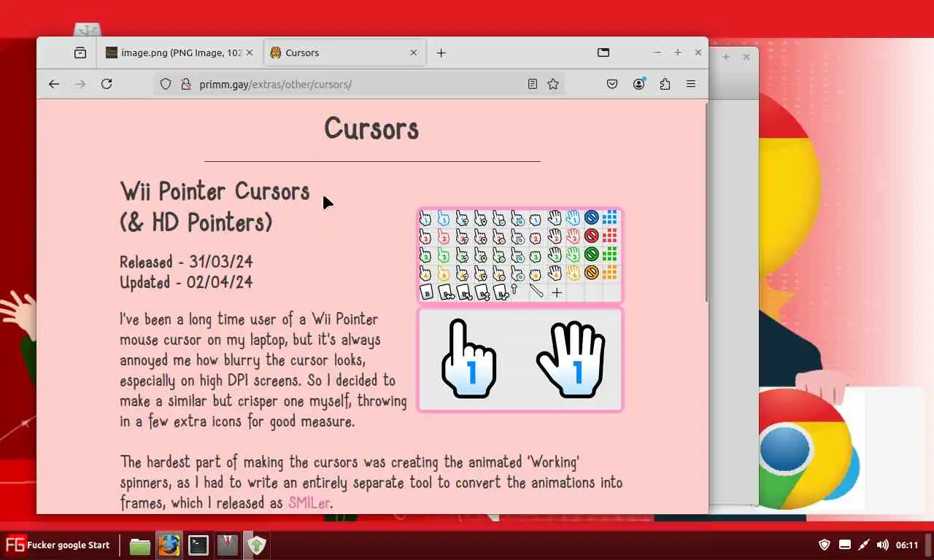Image resolution: width=934 pixels, height=560 pixels.
Task: Click the pen tray icon
Action: [863, 545]
